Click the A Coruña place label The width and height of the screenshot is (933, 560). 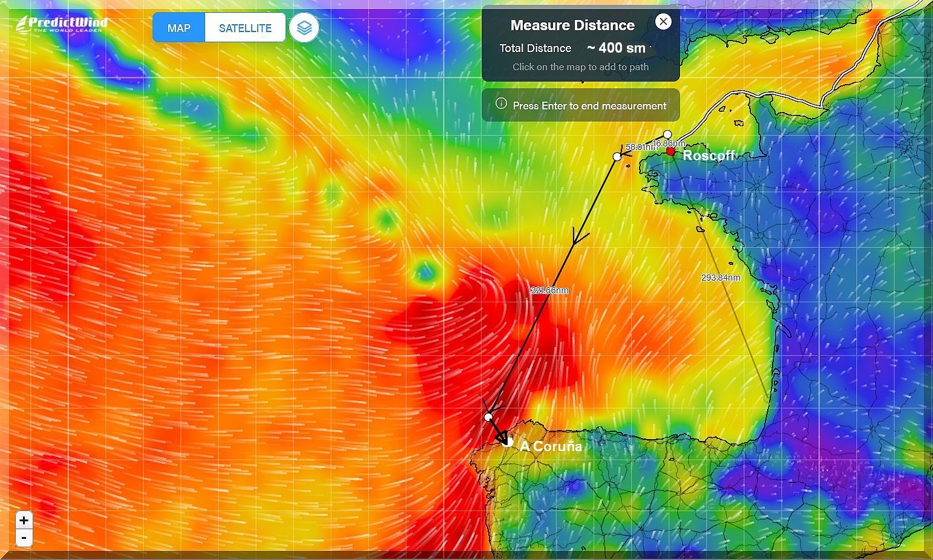coord(551,446)
